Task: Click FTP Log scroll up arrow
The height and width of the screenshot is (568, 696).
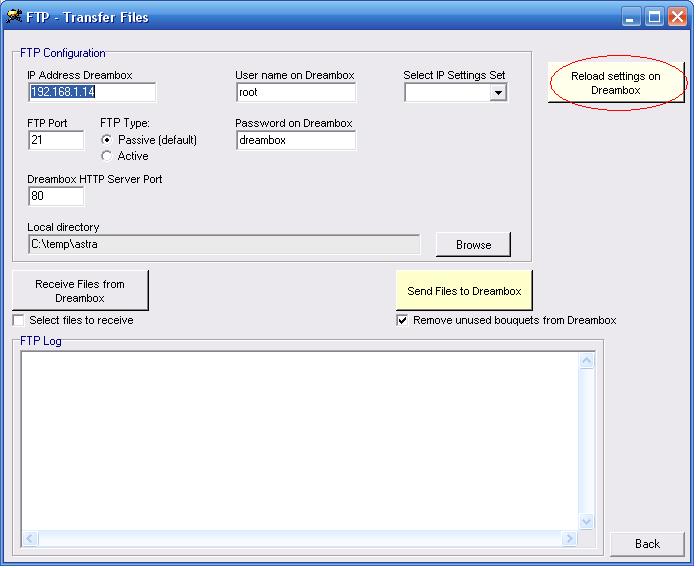Action: click(x=586, y=361)
